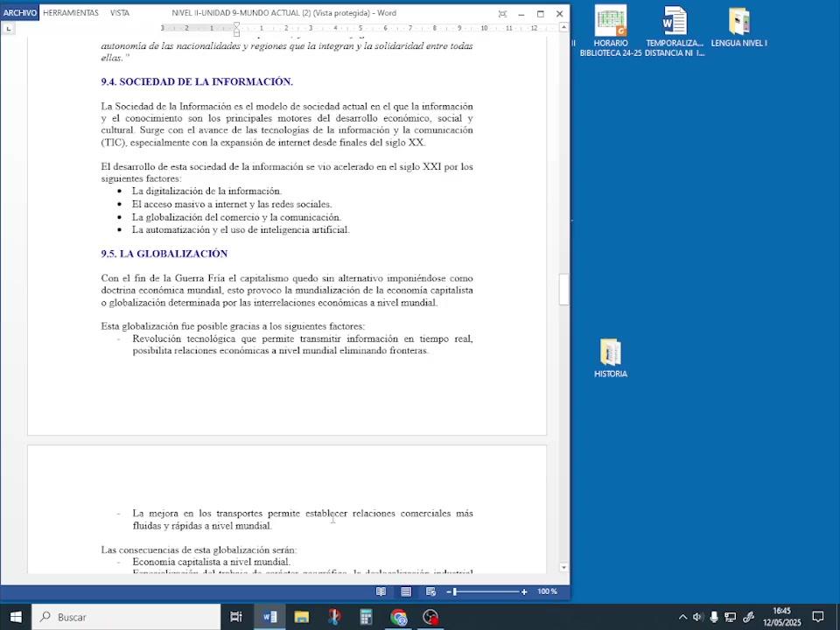Open the ARCHIVO menu in Word
Viewport: 840px width, 630px height.
coord(20,13)
